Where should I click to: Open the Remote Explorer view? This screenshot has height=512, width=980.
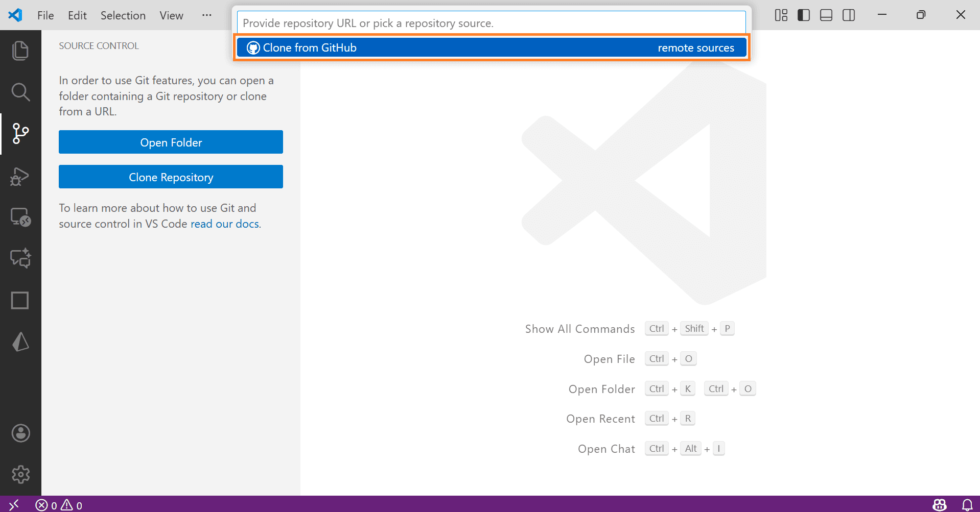coord(20,217)
